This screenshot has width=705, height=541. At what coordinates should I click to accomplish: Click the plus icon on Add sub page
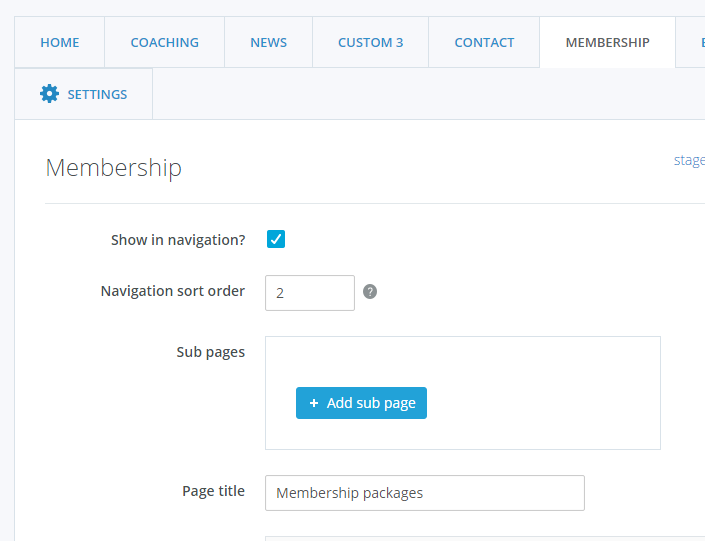(x=314, y=403)
